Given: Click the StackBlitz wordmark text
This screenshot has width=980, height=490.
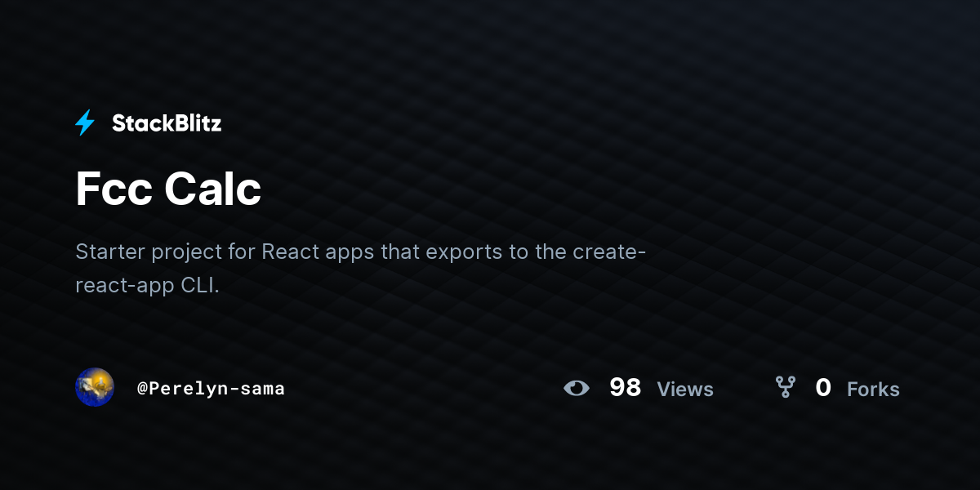Looking at the screenshot, I should [167, 123].
